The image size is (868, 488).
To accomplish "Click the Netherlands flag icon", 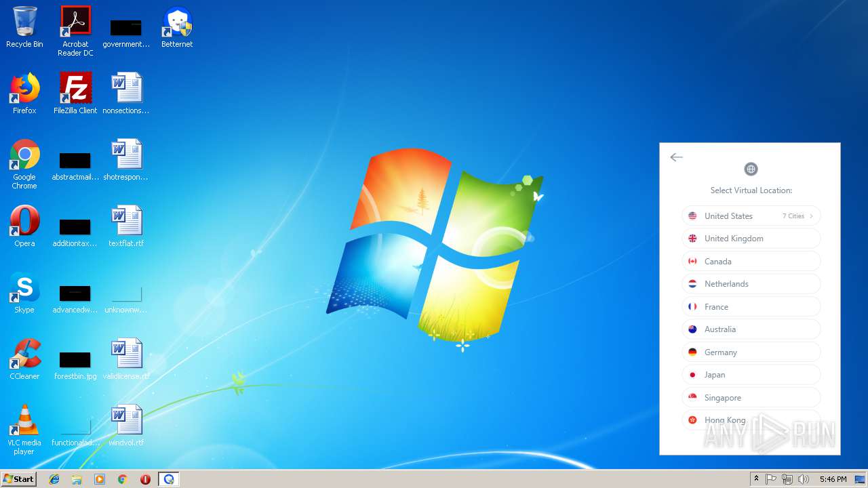I will [x=692, y=284].
